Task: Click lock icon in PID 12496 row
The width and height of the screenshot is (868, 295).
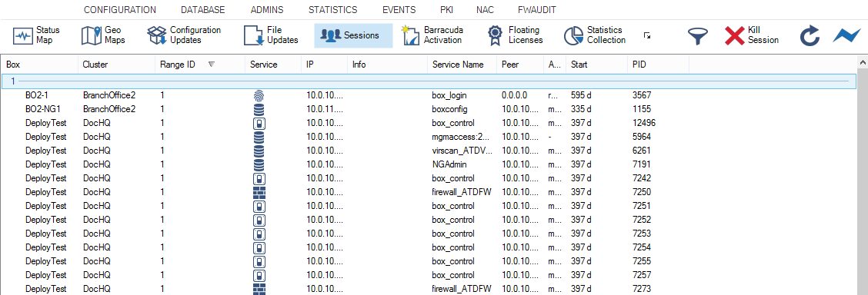Action: click(259, 123)
